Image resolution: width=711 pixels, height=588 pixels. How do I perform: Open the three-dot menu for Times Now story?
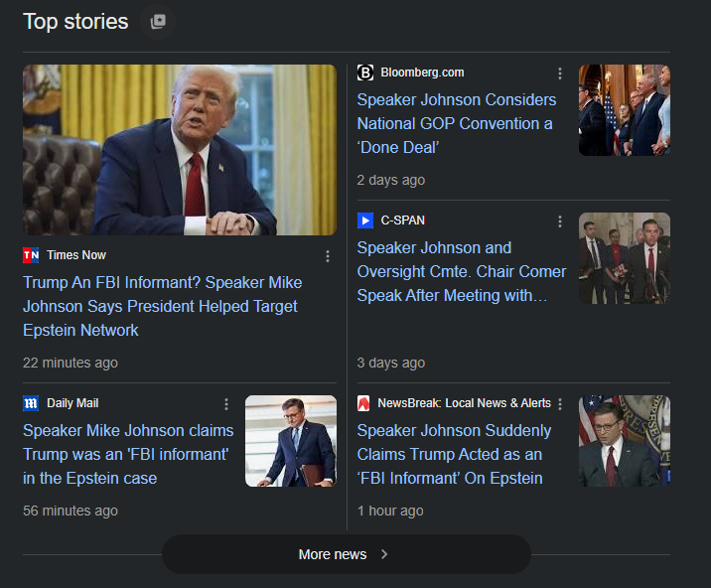coord(328,256)
